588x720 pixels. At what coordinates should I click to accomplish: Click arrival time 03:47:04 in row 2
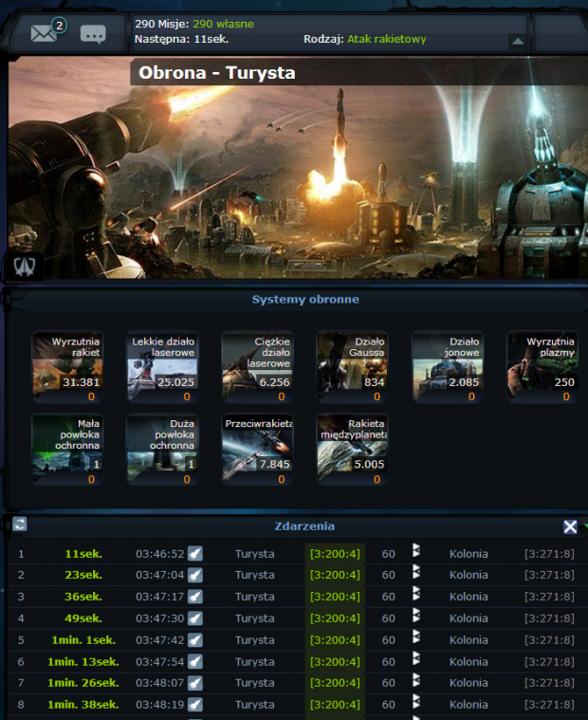tap(159, 576)
